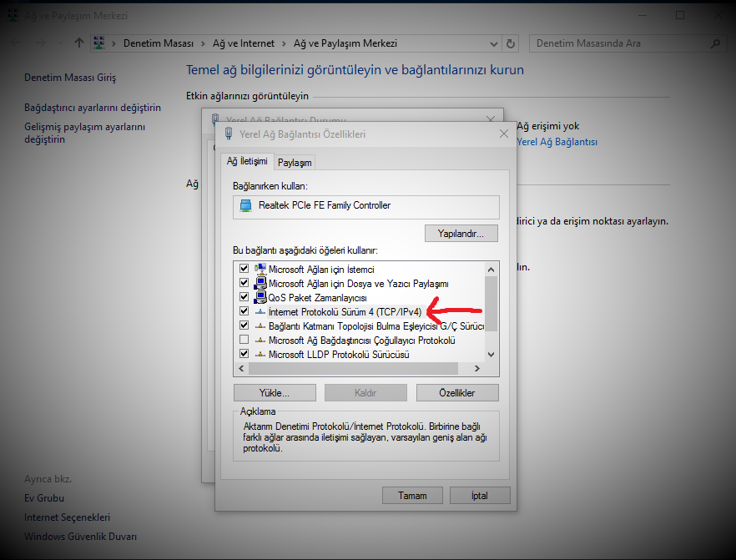Screen dimensions: 736x560
Task: Uncheck Microsoft Ağları için İstemci
Action: pos(244,269)
